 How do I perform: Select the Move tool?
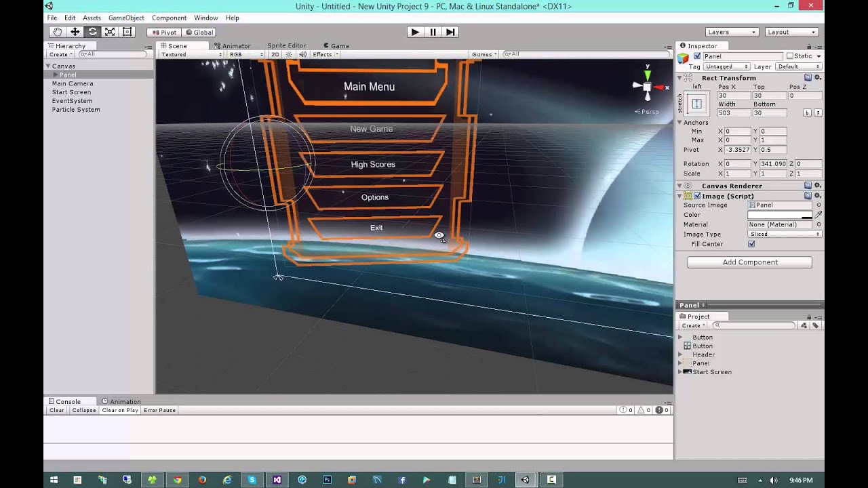pyautogui.click(x=75, y=32)
